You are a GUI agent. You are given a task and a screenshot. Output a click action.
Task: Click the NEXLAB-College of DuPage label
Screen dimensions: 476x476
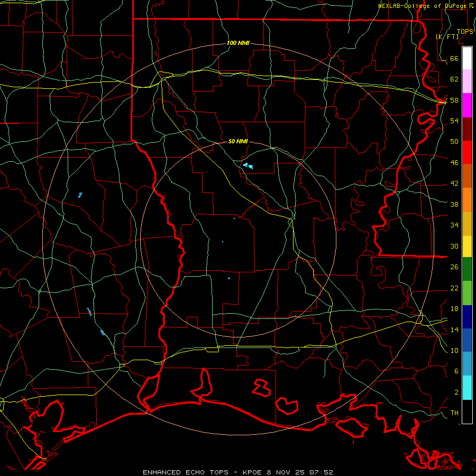coord(423,6)
